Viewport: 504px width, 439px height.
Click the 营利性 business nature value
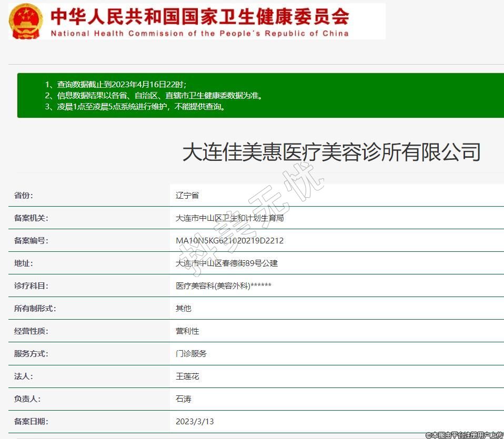pyautogui.click(x=187, y=331)
